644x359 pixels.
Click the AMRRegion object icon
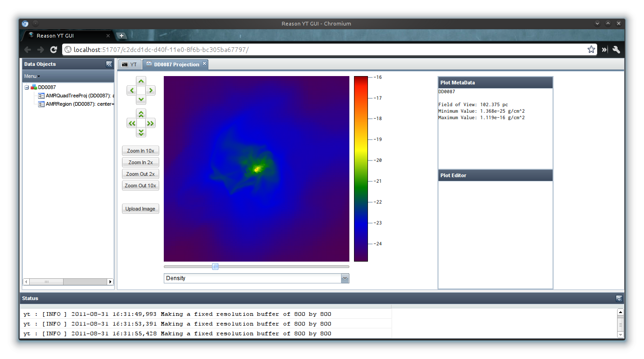click(41, 104)
